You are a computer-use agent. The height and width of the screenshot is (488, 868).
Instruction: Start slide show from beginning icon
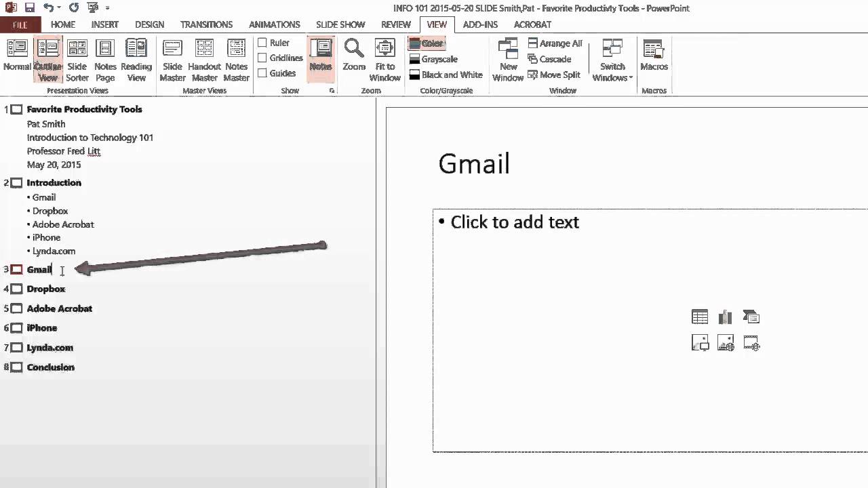(93, 8)
